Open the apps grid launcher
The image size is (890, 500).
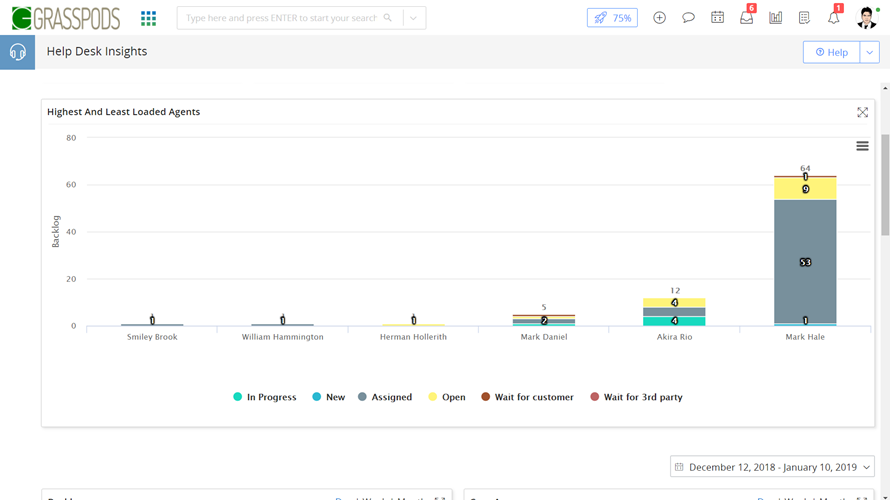148,18
